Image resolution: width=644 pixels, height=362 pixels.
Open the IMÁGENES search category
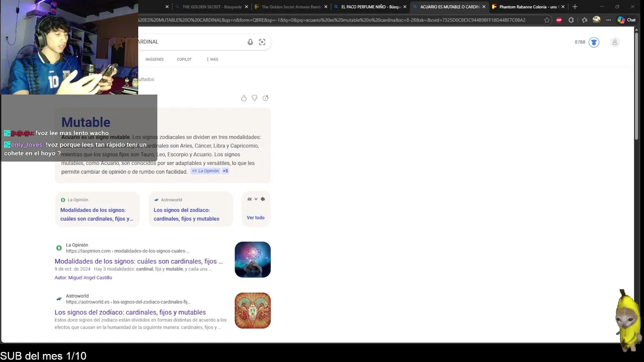[x=154, y=59]
